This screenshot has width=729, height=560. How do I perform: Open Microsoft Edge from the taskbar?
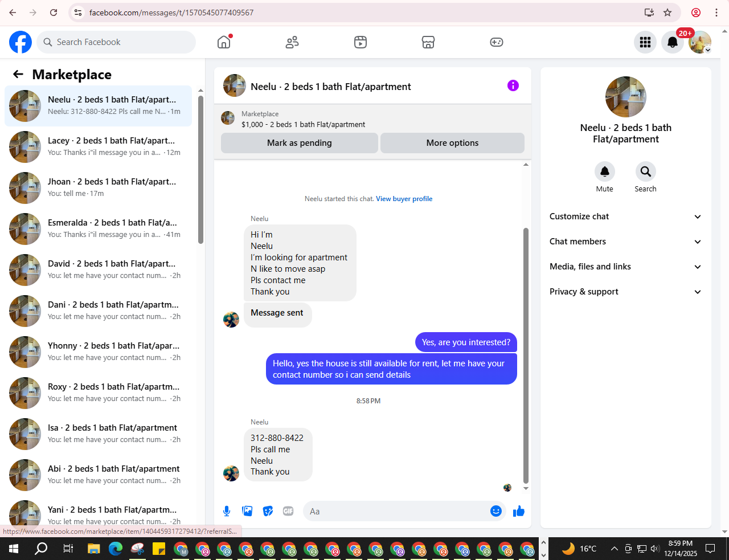click(x=116, y=549)
